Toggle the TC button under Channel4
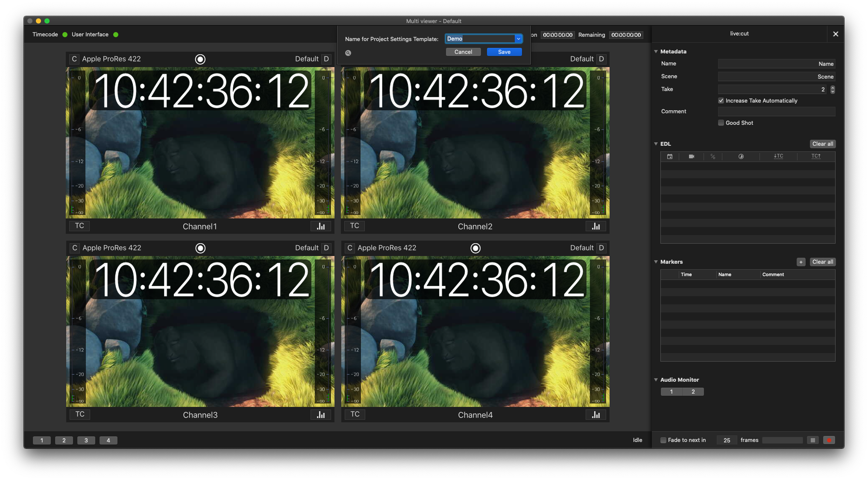The width and height of the screenshot is (868, 480). pos(355,414)
